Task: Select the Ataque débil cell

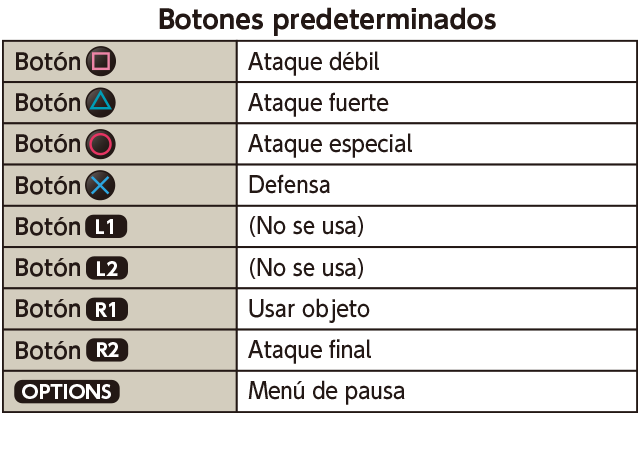Action: pyautogui.click(x=437, y=62)
